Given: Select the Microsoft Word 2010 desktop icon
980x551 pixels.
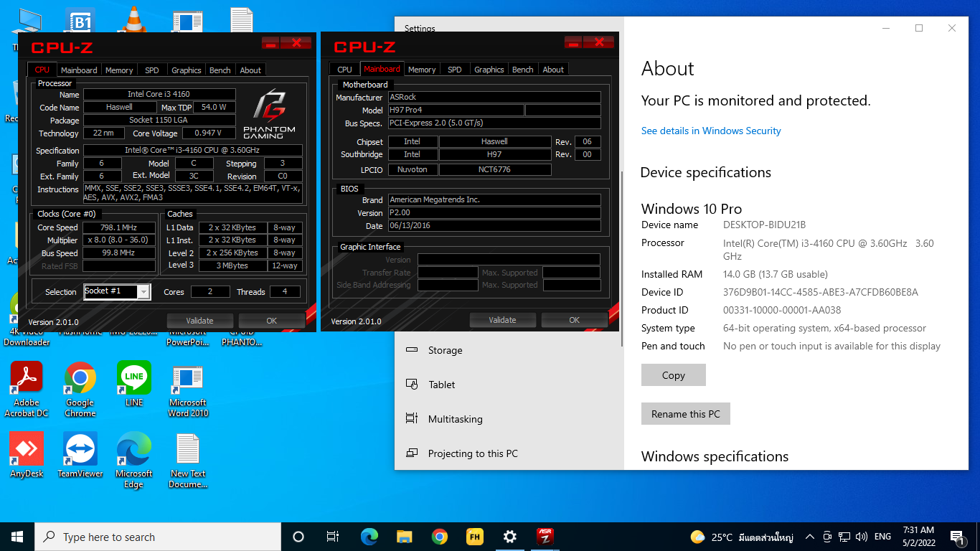Looking at the screenshot, I should click(x=188, y=389).
